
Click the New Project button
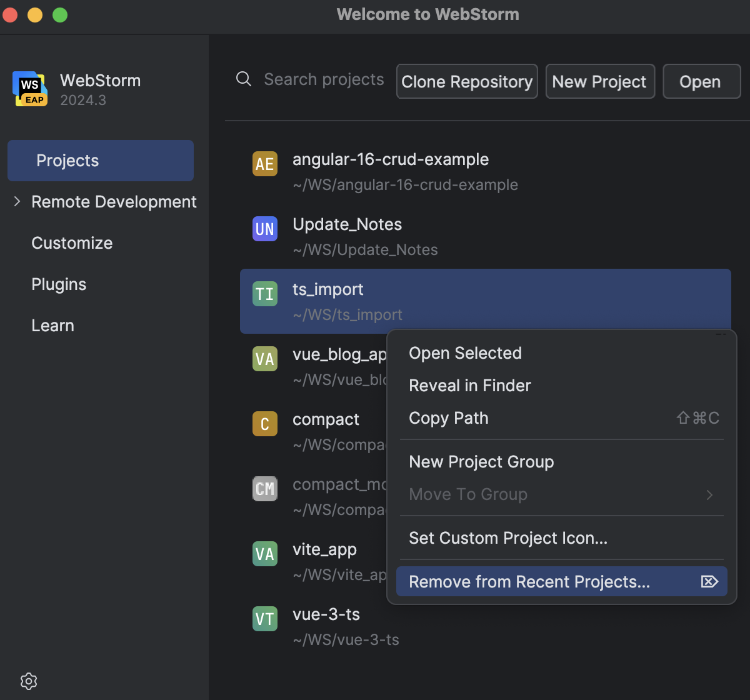point(599,81)
